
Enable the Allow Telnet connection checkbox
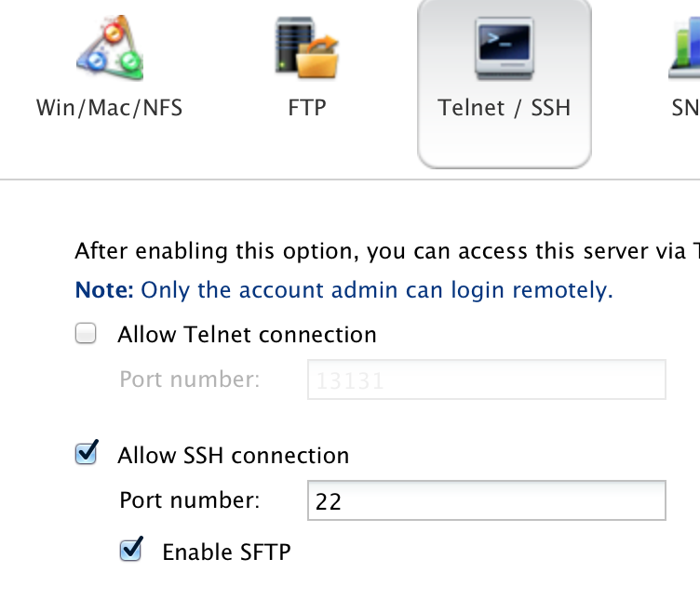(x=86, y=333)
